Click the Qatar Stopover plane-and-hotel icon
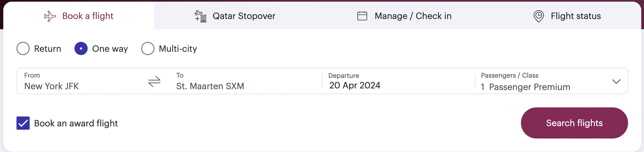This screenshot has height=152, width=644. coord(201,16)
